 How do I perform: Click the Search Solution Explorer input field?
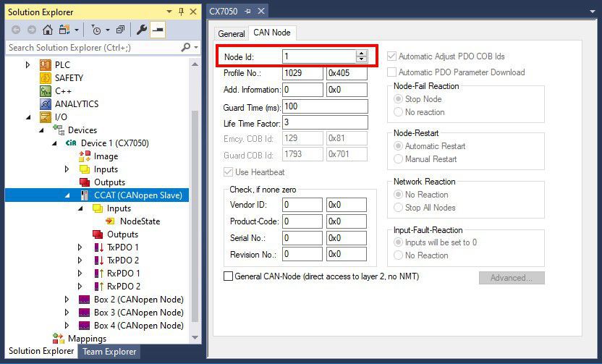(93, 47)
